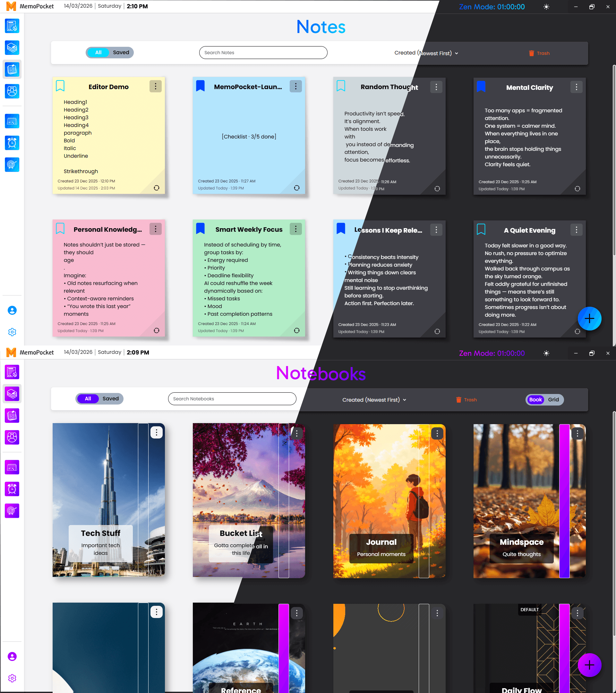
Task: Click sync icon on Editor Demo note
Action: [x=156, y=188]
